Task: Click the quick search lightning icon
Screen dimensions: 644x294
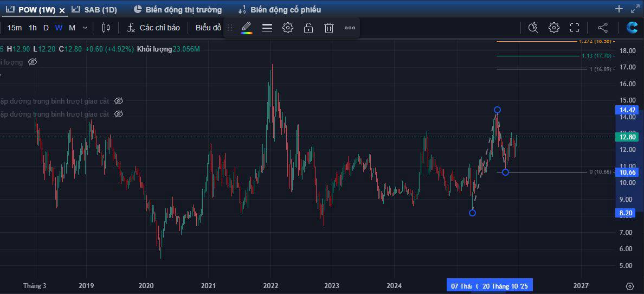Action: pyautogui.click(x=533, y=28)
